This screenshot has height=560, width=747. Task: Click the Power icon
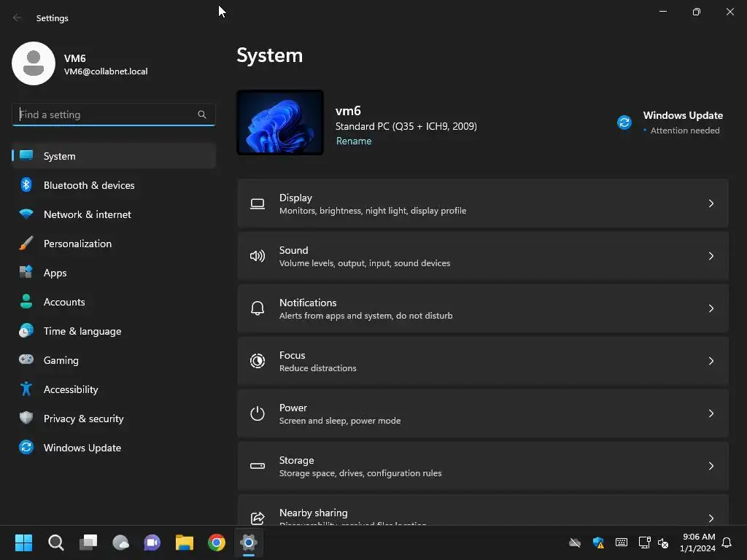pyautogui.click(x=258, y=413)
